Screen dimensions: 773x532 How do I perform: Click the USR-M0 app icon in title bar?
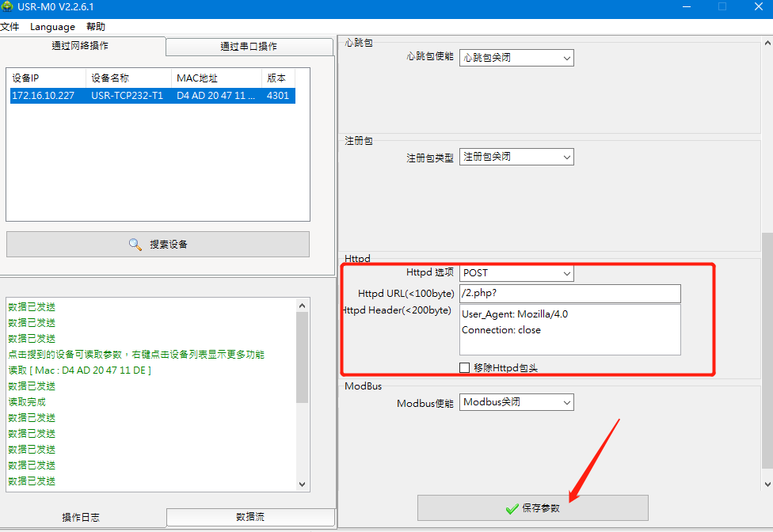(7, 7)
